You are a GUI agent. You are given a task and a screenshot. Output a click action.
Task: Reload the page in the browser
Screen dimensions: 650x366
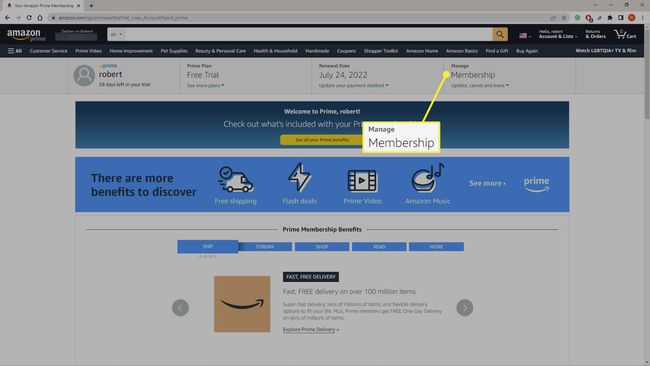(29, 17)
